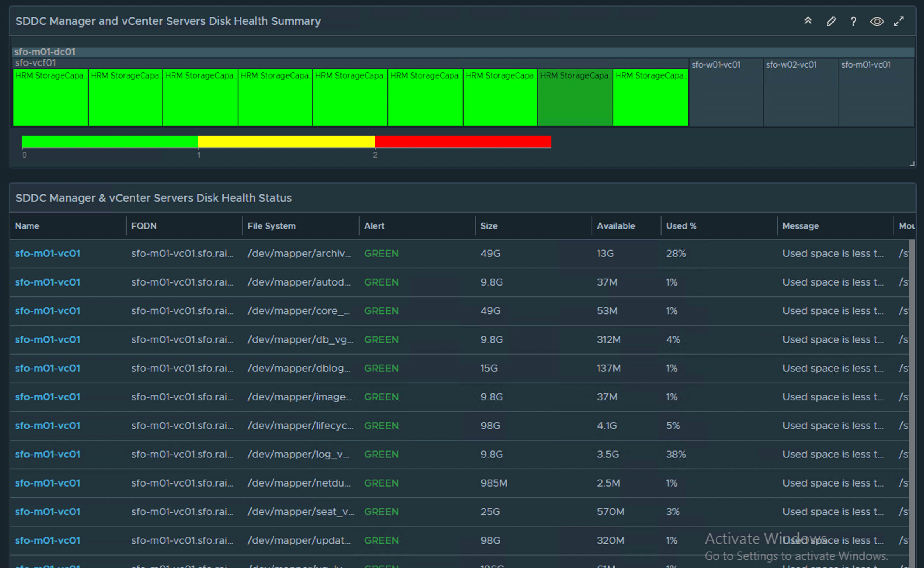Click the widget resize corner handle
924x568 pixels.
(912, 164)
